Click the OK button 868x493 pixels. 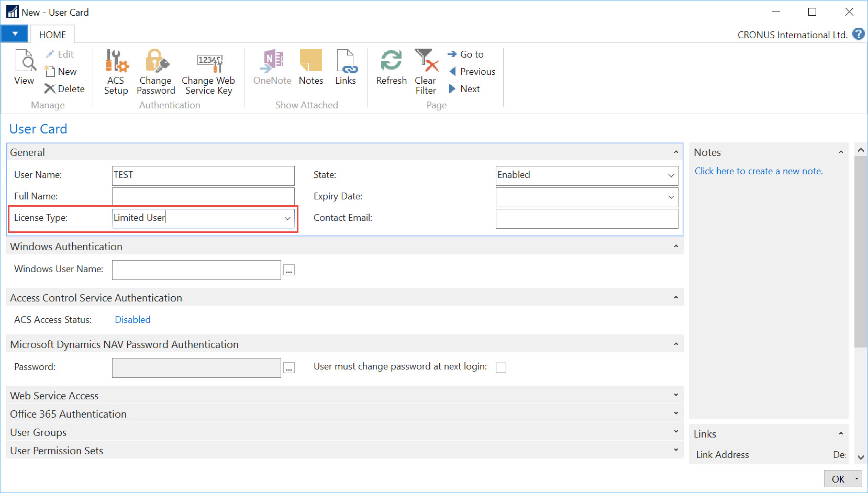click(x=838, y=479)
